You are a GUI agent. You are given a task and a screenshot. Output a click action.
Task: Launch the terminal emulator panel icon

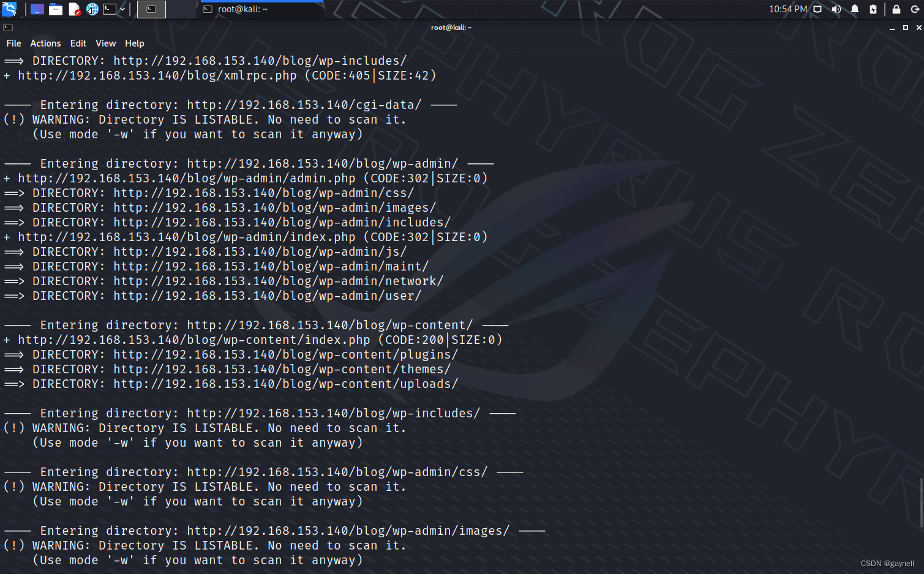coord(110,9)
